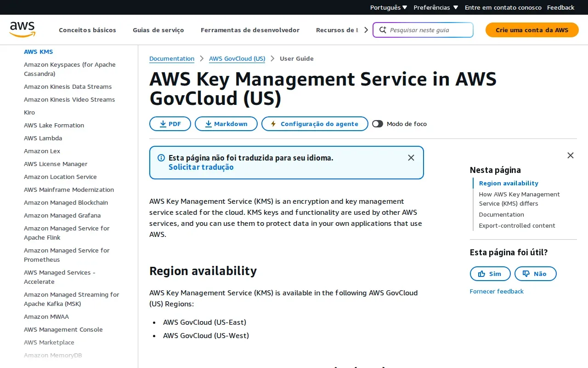Select AWS KMS in sidebar

39,52
